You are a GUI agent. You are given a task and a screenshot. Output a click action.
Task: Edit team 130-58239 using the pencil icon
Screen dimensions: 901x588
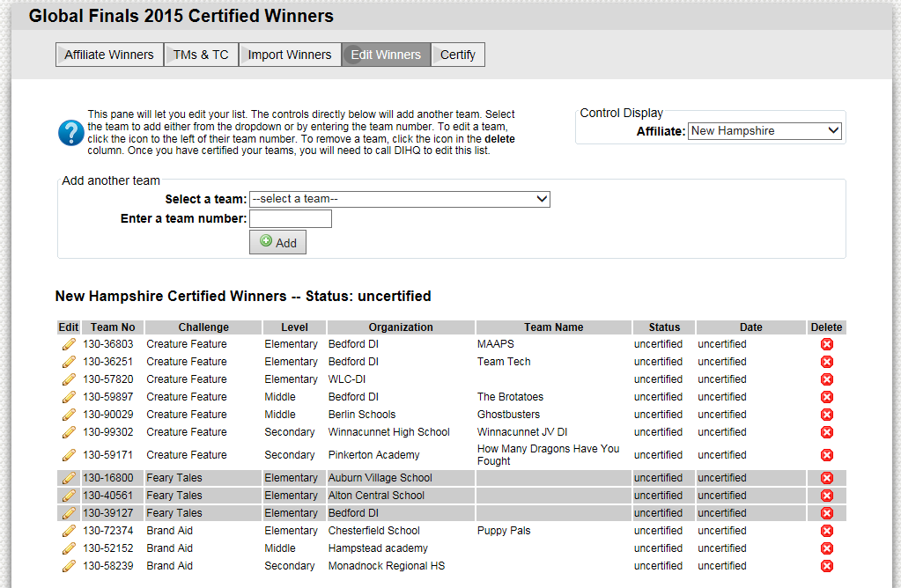coord(69,566)
